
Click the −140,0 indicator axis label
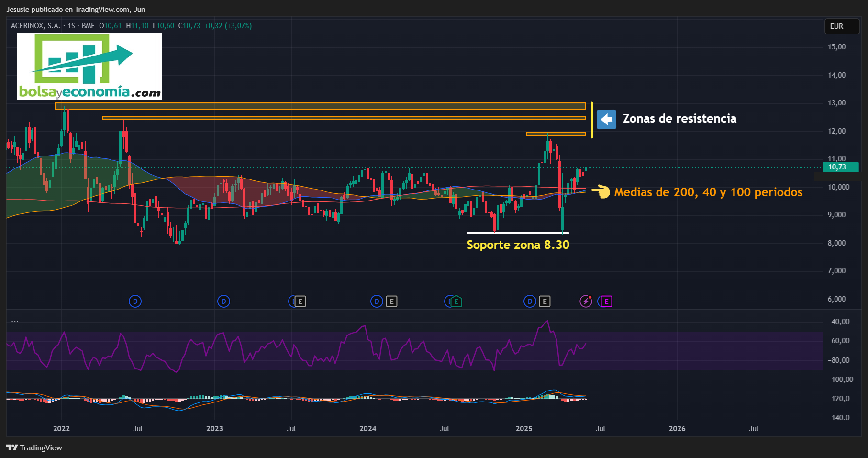(x=839, y=418)
